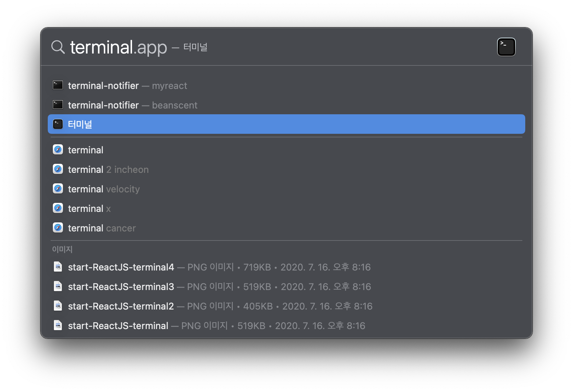Image resolution: width=573 pixels, height=392 pixels.
Task: Open 'start-ReactJS-terminal2' file name
Action: 121,306
